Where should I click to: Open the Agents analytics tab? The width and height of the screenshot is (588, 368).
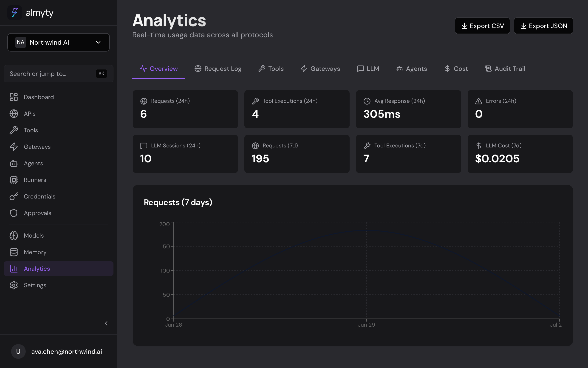tap(412, 69)
